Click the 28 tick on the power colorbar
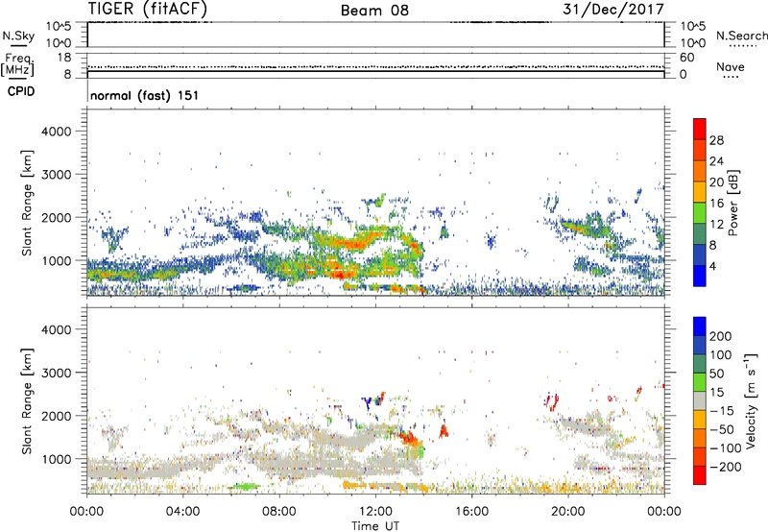Viewport: 768px width, 532px height. point(716,140)
